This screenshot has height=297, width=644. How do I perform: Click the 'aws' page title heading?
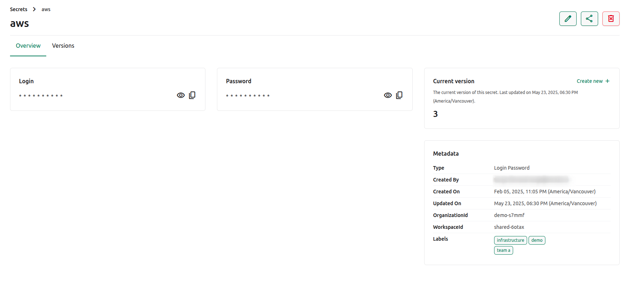[x=19, y=24]
